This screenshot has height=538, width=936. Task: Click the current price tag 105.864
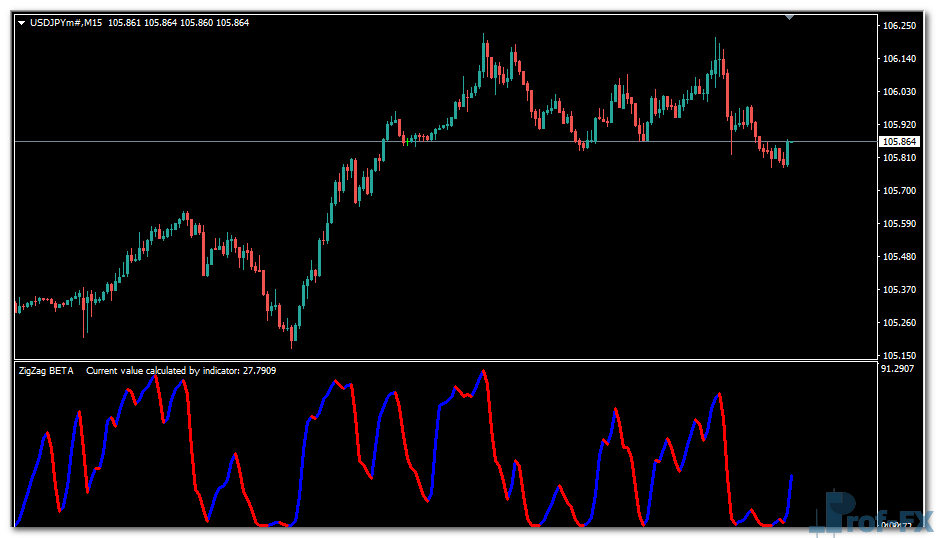click(898, 142)
